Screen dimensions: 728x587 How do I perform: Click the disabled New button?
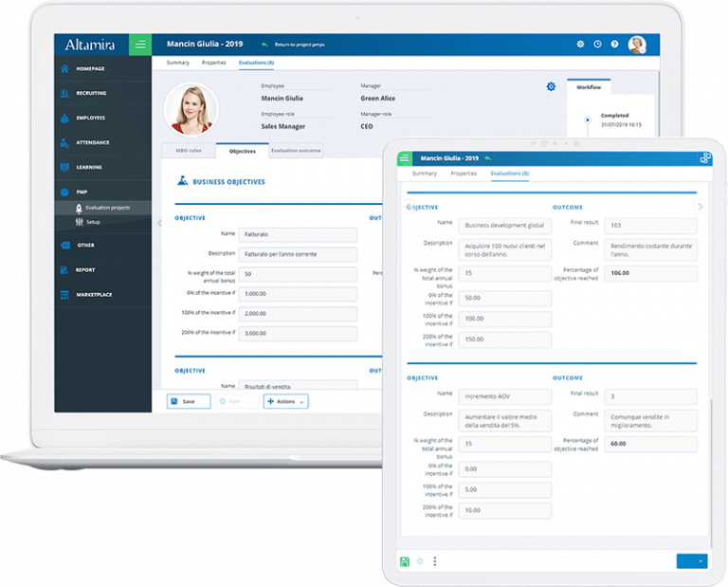237,401
